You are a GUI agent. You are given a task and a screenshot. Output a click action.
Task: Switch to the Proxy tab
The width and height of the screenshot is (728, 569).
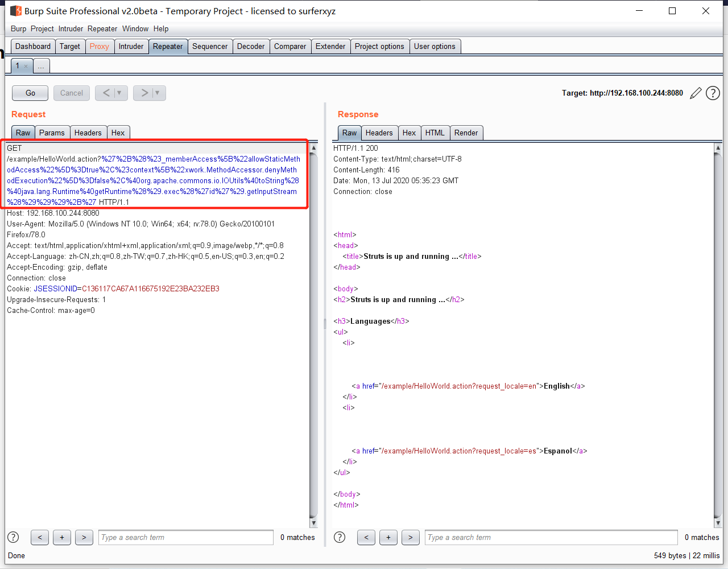(100, 46)
